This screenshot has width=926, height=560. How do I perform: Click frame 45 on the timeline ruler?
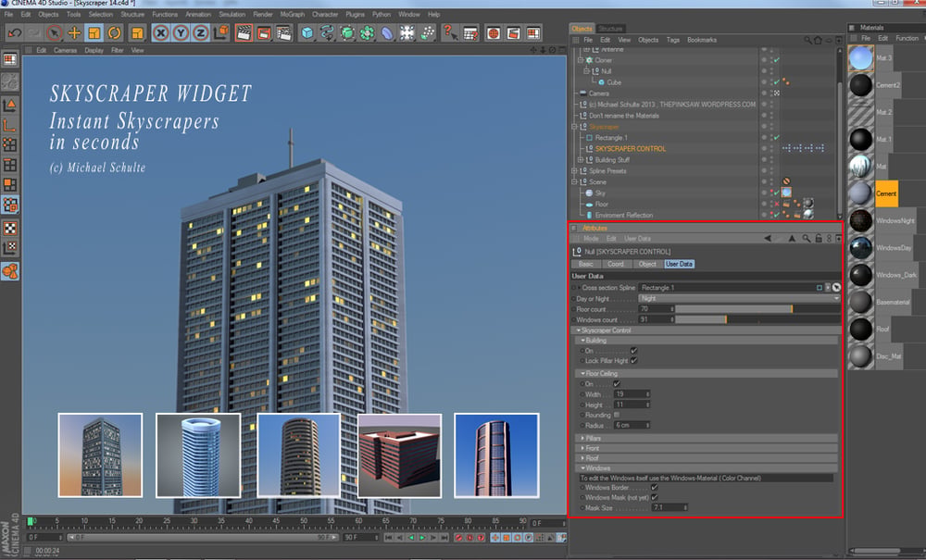pos(276,521)
